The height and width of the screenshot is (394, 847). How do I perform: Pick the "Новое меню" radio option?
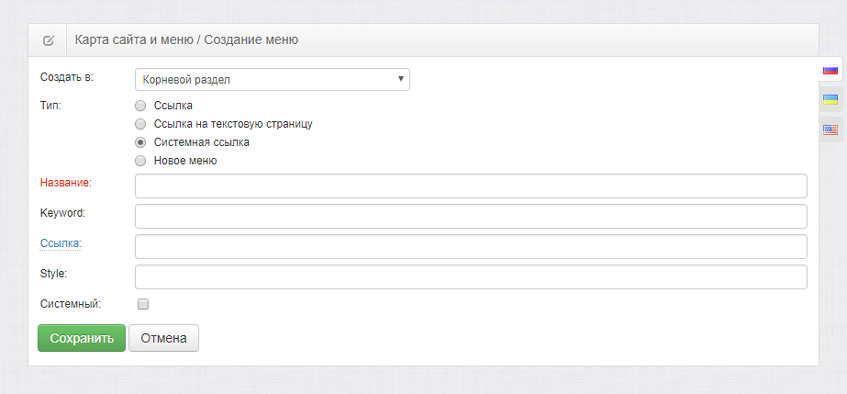(140, 161)
